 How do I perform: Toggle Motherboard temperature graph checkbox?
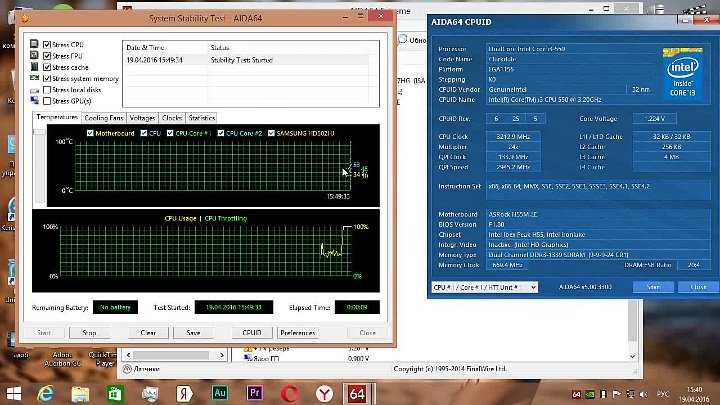[x=90, y=133]
